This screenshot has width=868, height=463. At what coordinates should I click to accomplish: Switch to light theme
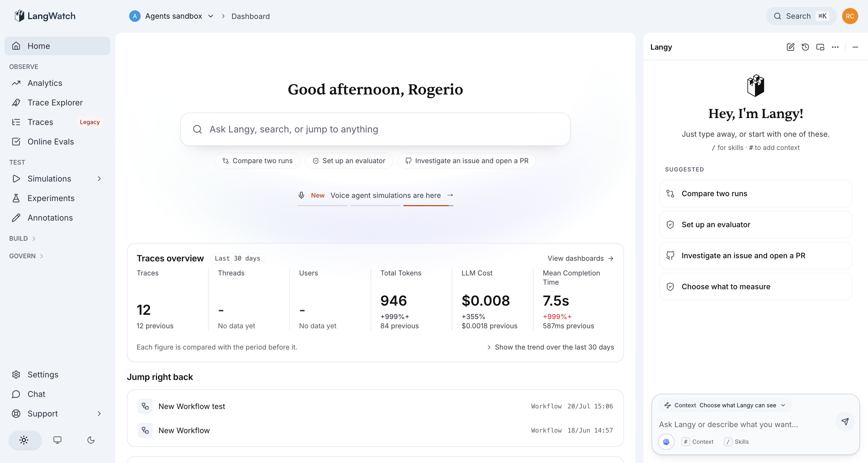coord(24,440)
